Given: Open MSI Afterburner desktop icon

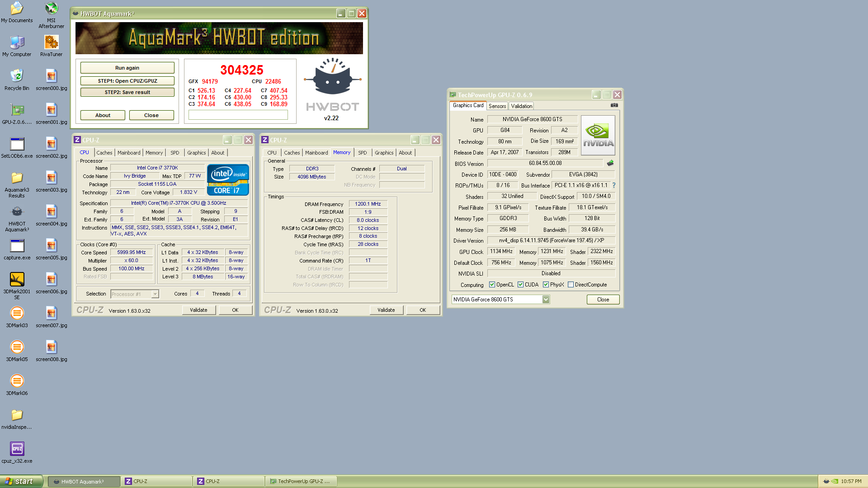Looking at the screenshot, I should tap(51, 15).
